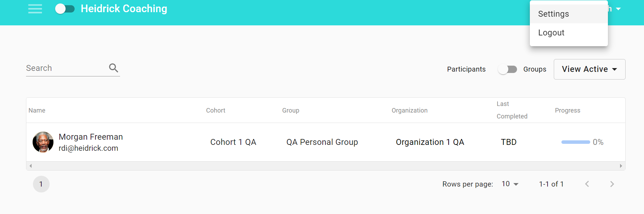
Task: Select Settings from the user menu
Action: point(553,14)
